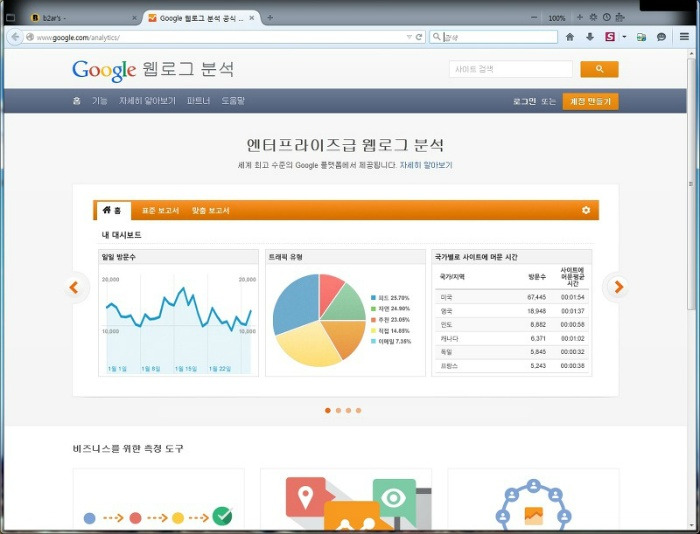
Task: Click the gear icon in tab bar
Action: click(593, 17)
